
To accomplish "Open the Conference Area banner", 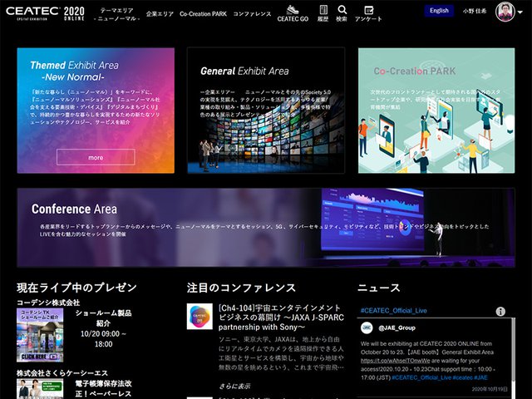I will 266,228.
